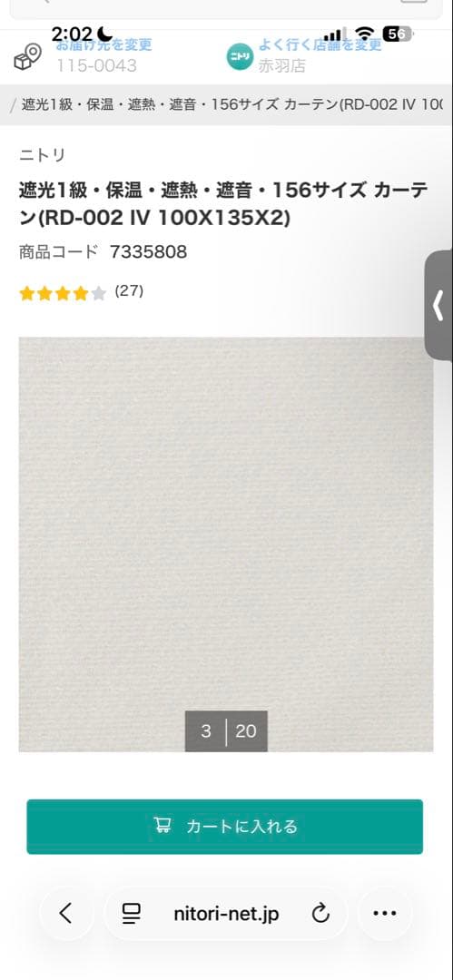Open the star rating reviews
Screen dimensions: 453x980
(x=63, y=293)
